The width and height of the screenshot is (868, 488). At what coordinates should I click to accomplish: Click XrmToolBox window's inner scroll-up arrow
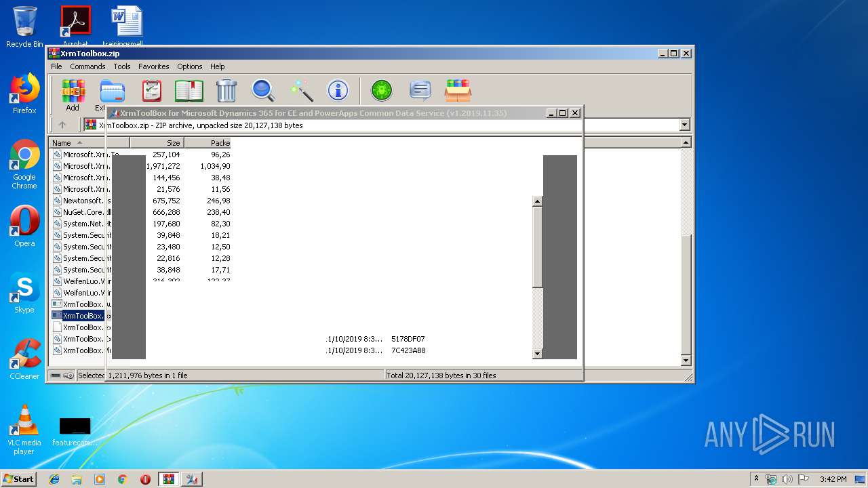538,201
